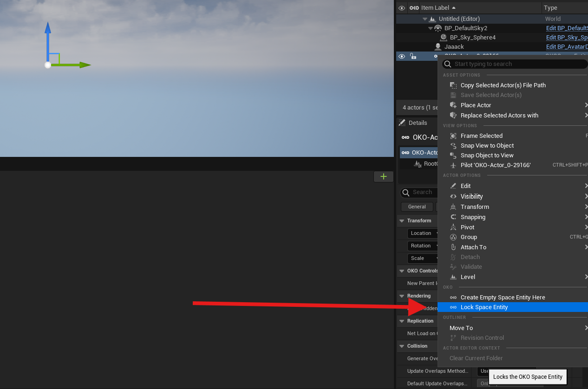588x389 pixels.
Task: Click the Lock Space Entity menu entry
Action: (484, 307)
